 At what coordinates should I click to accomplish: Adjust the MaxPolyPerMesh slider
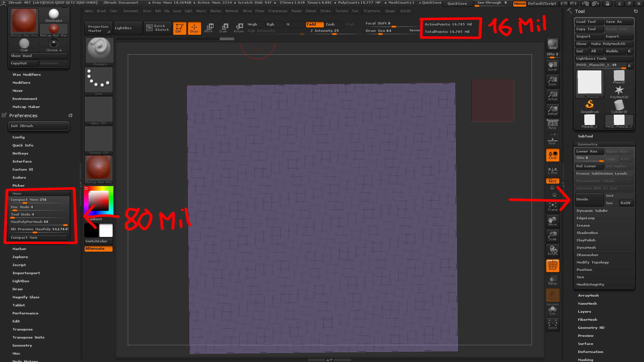(x=39, y=222)
